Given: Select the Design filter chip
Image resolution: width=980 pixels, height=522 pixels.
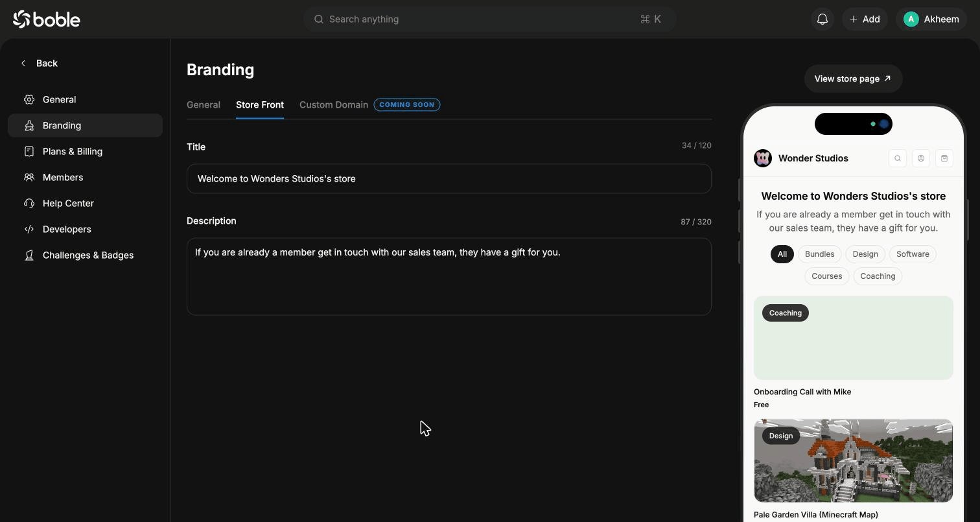Looking at the screenshot, I should point(865,254).
